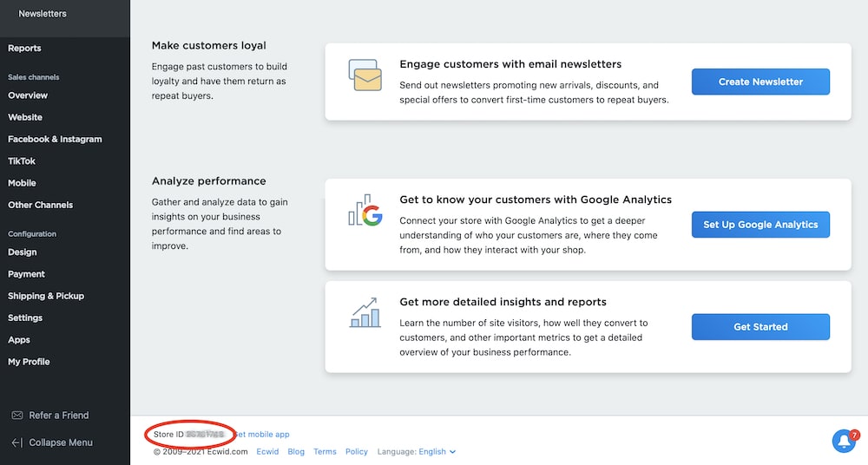The image size is (868, 465).
Task: Navigate to the Design configuration
Action: [23, 252]
